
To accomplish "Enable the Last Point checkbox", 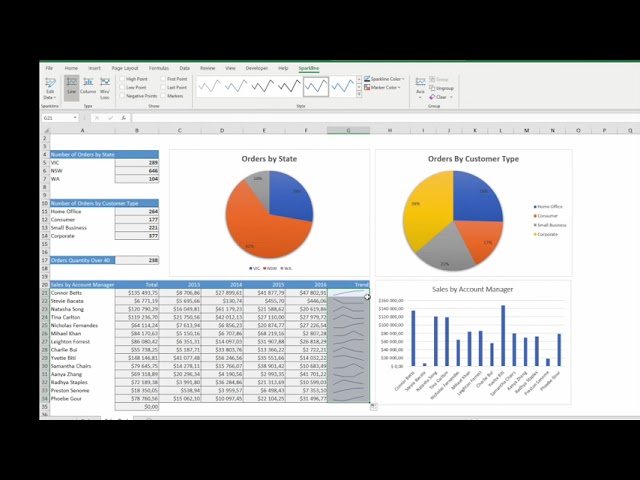I will pos(163,87).
